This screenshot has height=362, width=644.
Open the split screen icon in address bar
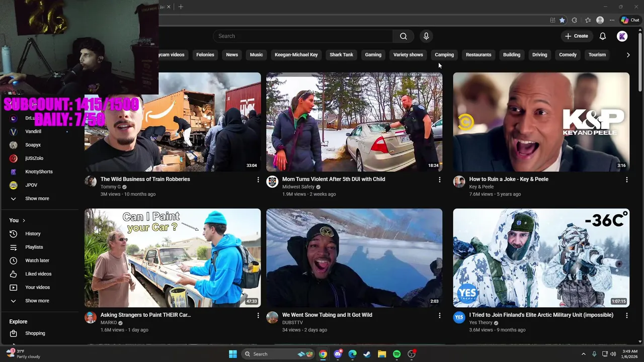[x=552, y=20]
